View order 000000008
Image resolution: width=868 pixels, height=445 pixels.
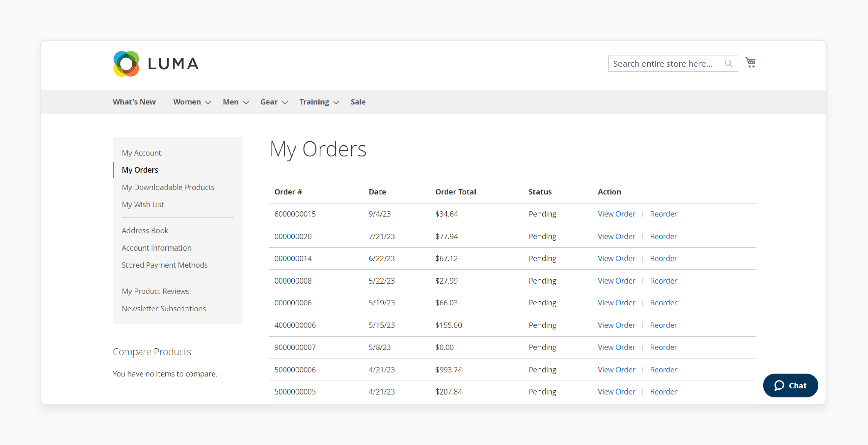616,281
